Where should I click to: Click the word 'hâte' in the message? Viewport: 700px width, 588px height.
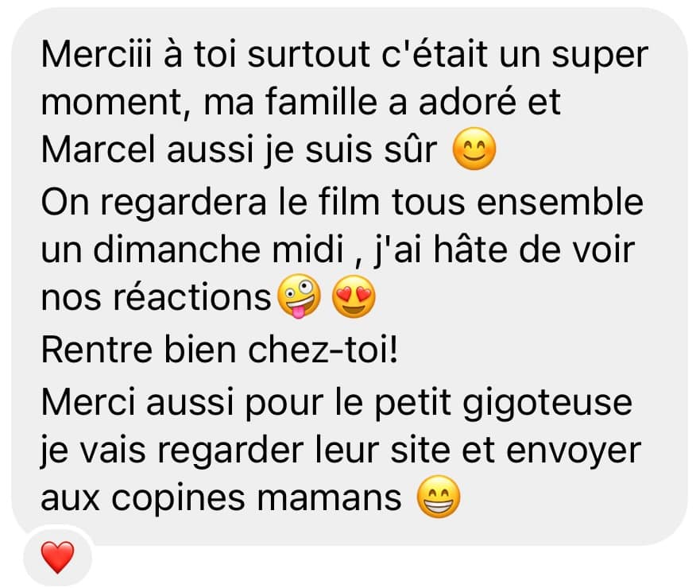click(x=471, y=250)
